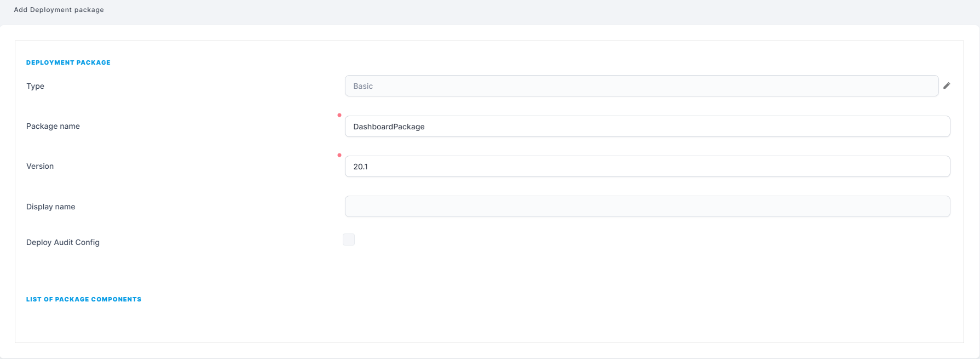Image resolution: width=980 pixels, height=359 pixels.
Task: Click the red required dot above Version field
Action: click(x=339, y=155)
